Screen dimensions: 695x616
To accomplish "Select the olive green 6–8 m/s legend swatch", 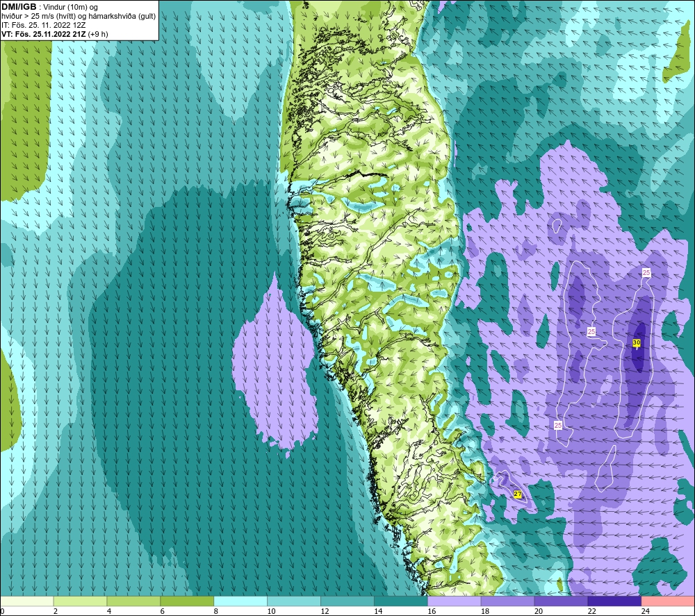I will pos(187,601).
